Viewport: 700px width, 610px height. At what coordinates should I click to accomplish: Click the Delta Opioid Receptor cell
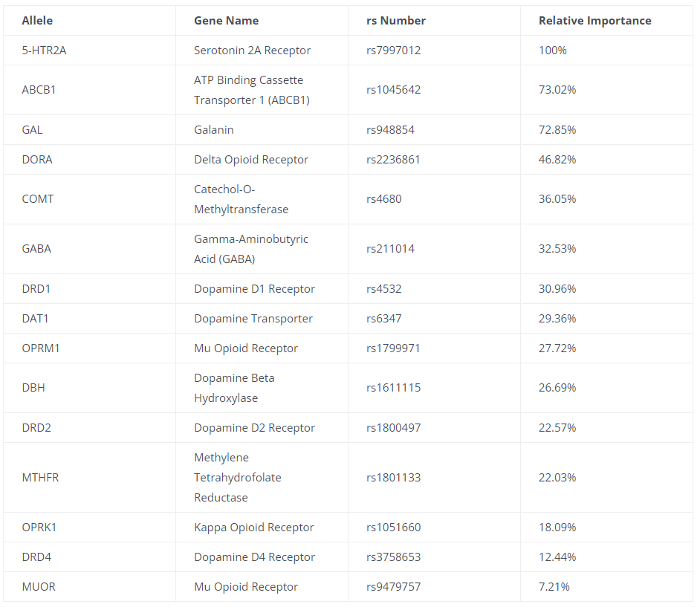(x=251, y=160)
